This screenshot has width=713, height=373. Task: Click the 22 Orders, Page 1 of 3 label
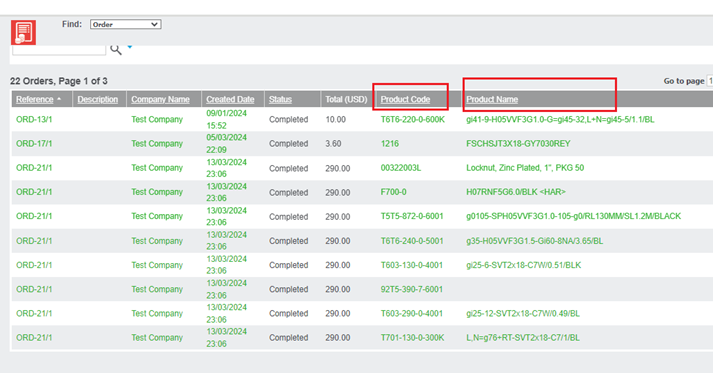click(59, 81)
